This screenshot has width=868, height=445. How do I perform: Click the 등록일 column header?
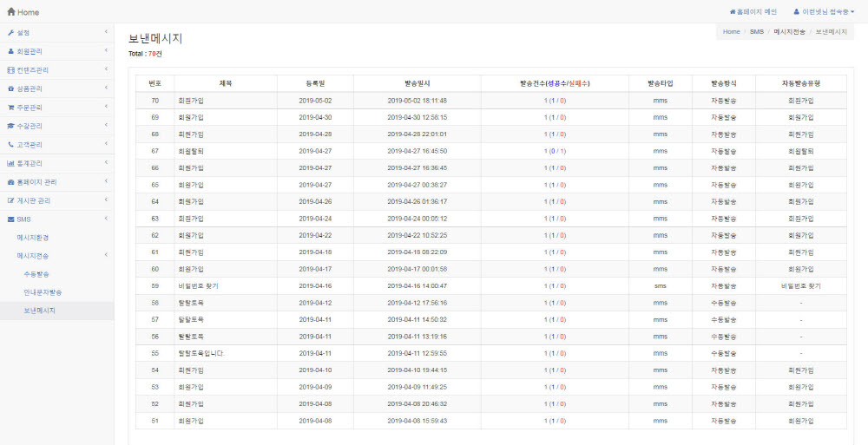pyautogui.click(x=316, y=83)
